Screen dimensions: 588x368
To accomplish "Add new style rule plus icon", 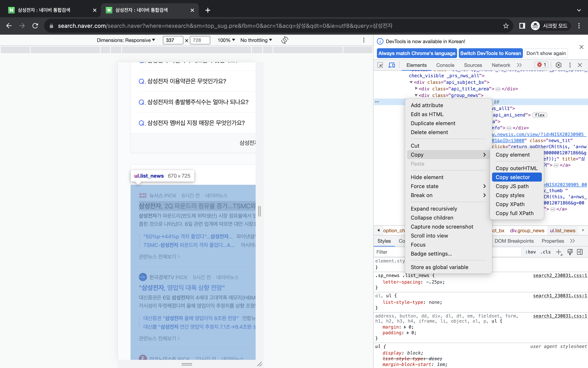I will coord(559,252).
